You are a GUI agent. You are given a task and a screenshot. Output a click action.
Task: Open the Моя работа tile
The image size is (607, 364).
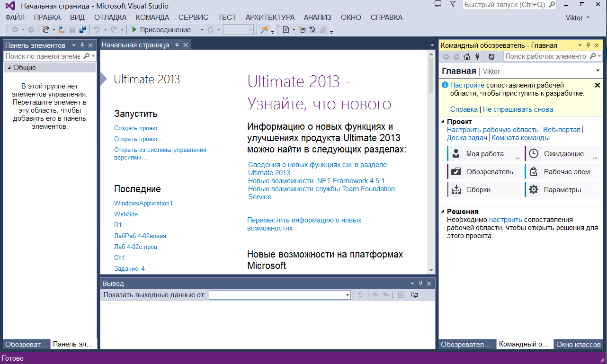484,154
